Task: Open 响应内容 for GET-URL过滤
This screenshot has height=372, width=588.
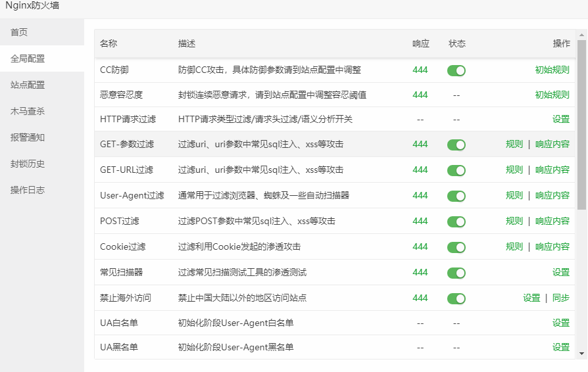Action: 552,170
